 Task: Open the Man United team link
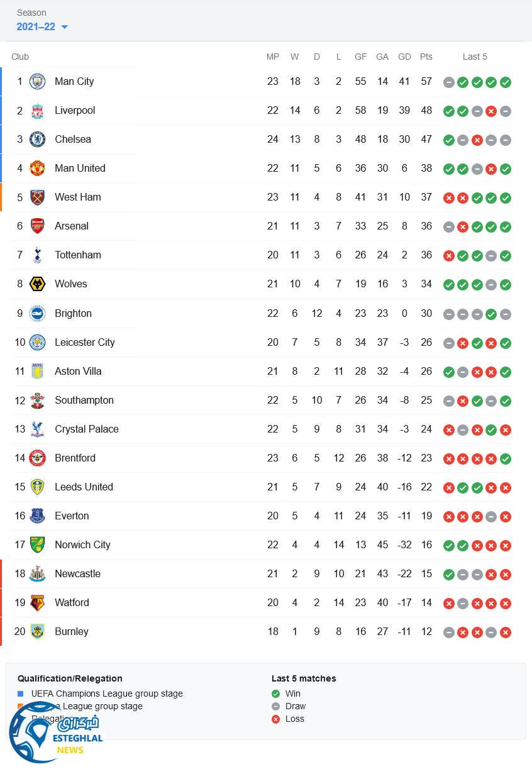(x=80, y=169)
